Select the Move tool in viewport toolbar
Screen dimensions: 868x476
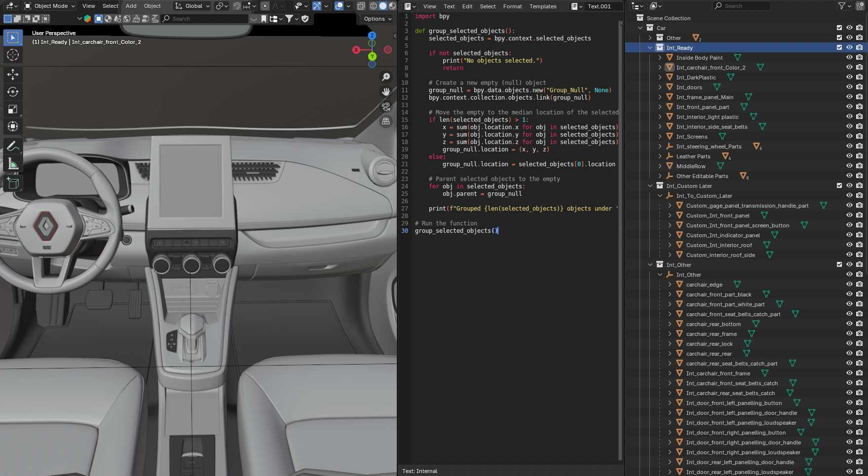pos(13,74)
